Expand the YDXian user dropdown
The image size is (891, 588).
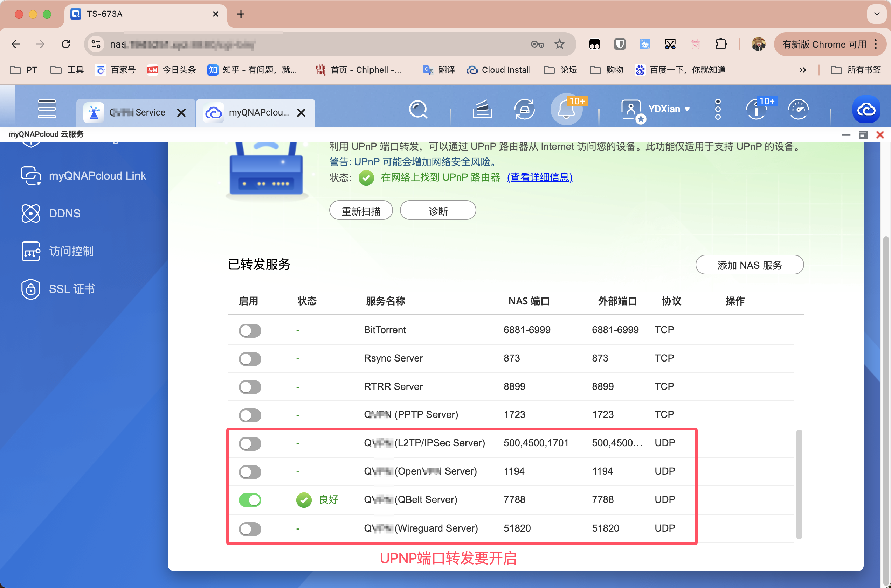pyautogui.click(x=669, y=109)
